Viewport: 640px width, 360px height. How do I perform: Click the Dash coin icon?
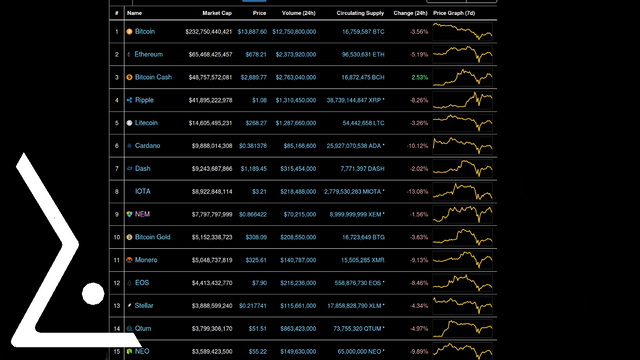click(129, 169)
